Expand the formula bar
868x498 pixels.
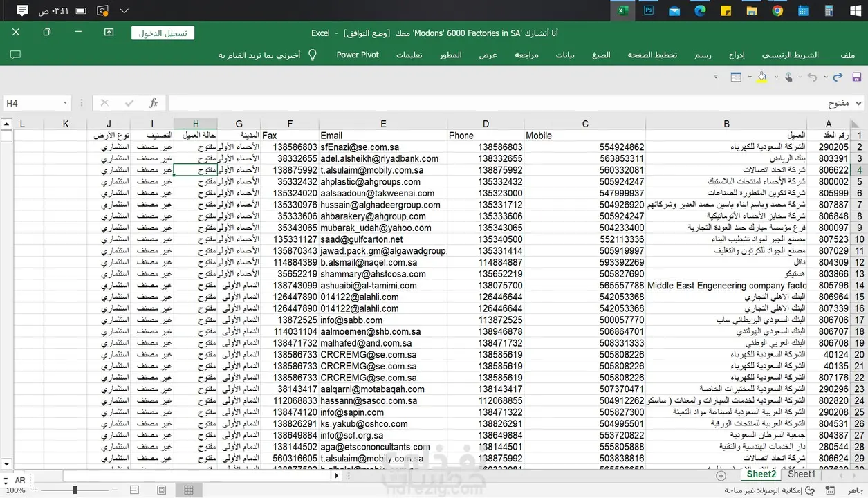tap(860, 103)
